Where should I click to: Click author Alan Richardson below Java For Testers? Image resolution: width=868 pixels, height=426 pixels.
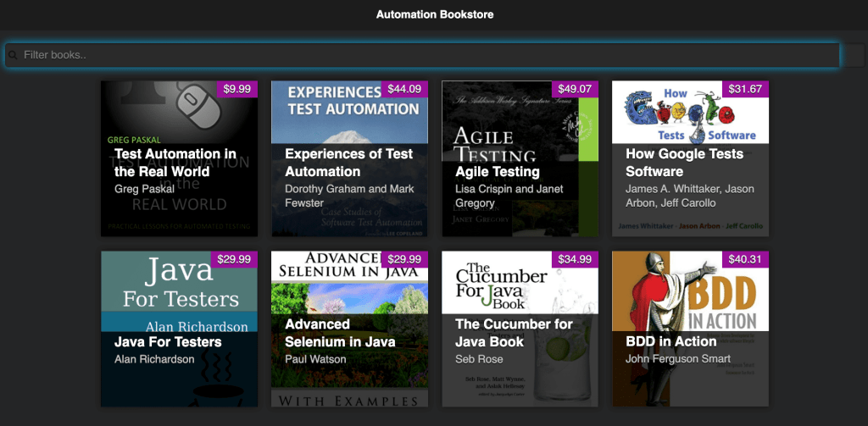(x=154, y=360)
